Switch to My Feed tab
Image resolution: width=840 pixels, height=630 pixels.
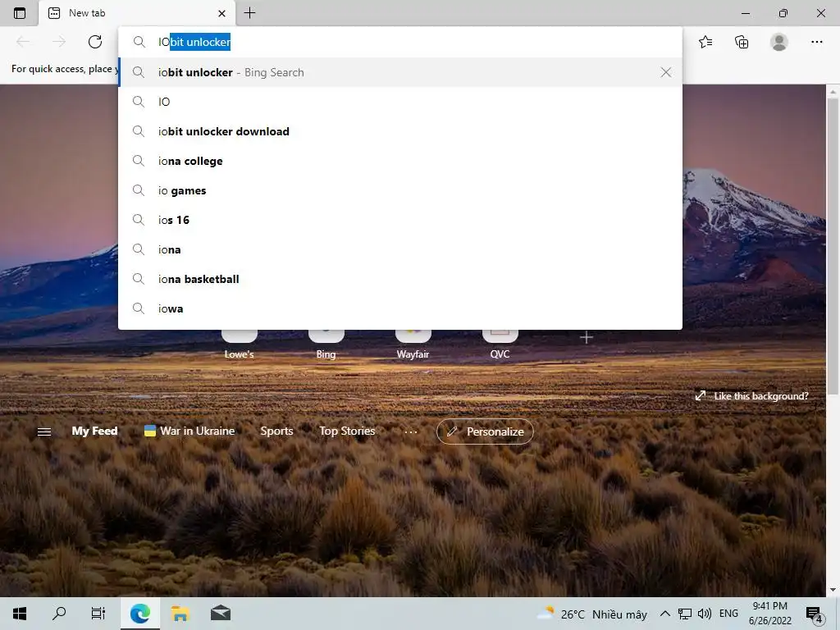(95, 431)
